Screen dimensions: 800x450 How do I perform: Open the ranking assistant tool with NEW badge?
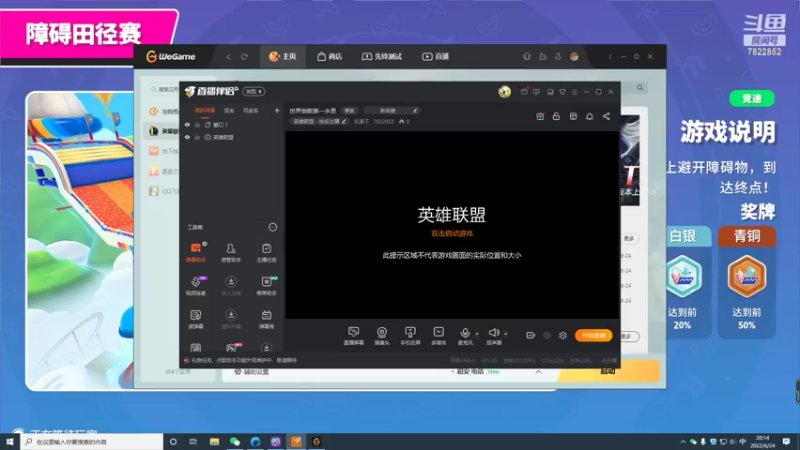pos(266,286)
